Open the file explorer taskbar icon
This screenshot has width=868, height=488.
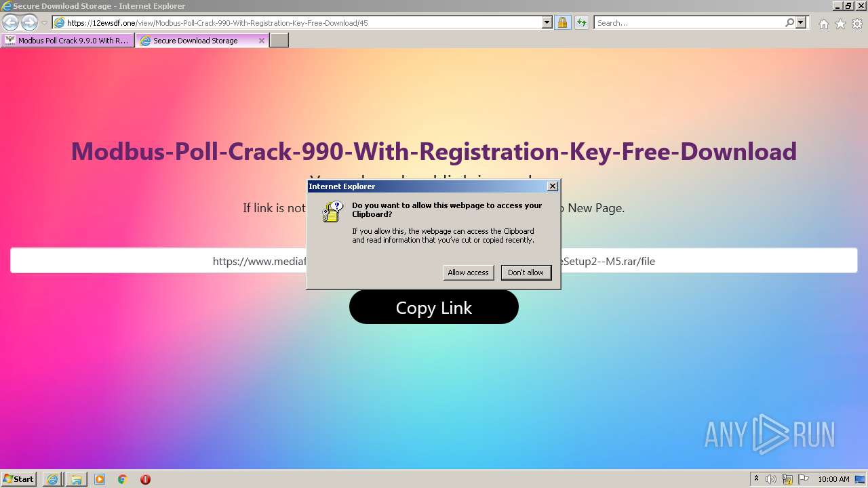click(x=77, y=479)
